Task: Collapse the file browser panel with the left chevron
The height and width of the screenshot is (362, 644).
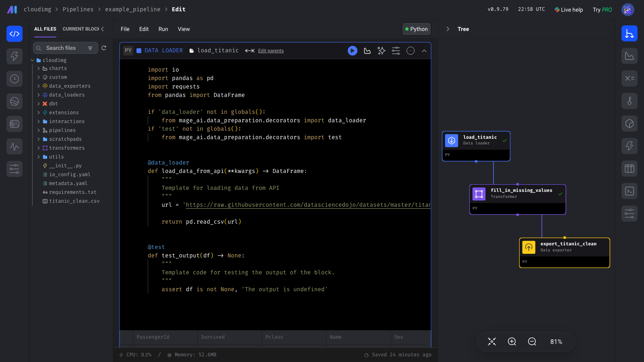Action: (103, 29)
